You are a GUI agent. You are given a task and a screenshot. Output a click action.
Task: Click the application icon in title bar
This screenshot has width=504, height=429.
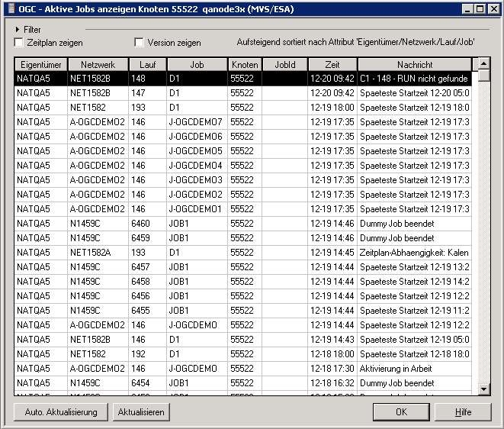click(10, 9)
